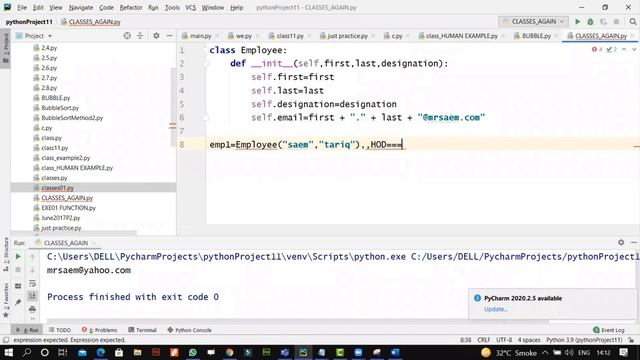Viewport: 640px width, 360px height.
Task: Click CLASSES_AGAIN.py breadcrumb in navigation bar
Action: click(x=91, y=22)
